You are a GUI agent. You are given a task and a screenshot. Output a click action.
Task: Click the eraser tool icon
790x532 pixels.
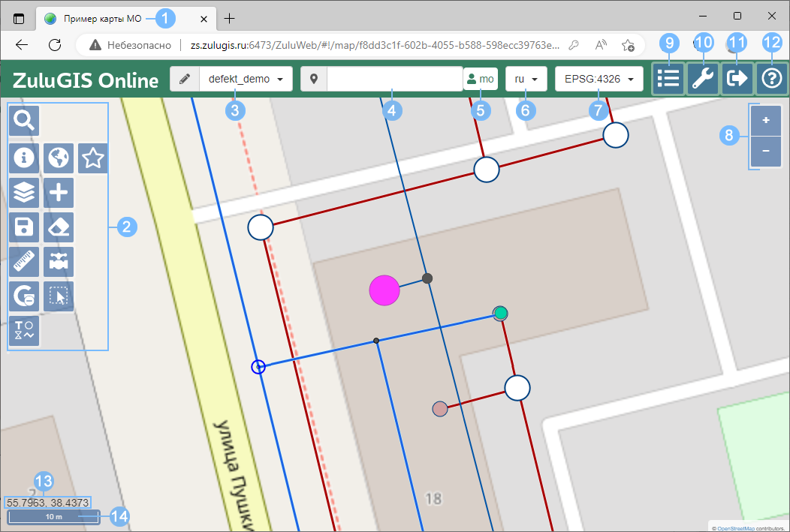tap(59, 227)
